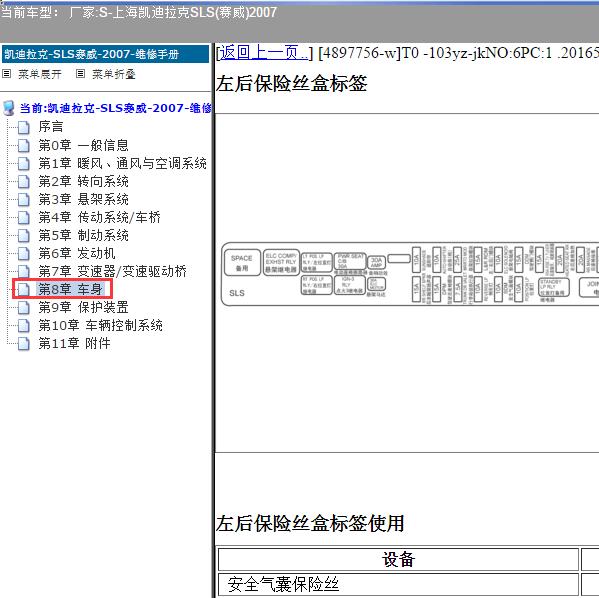The height and width of the screenshot is (598, 599).
Task: Click the SPACE 备用 box in diagram
Action: (242, 263)
